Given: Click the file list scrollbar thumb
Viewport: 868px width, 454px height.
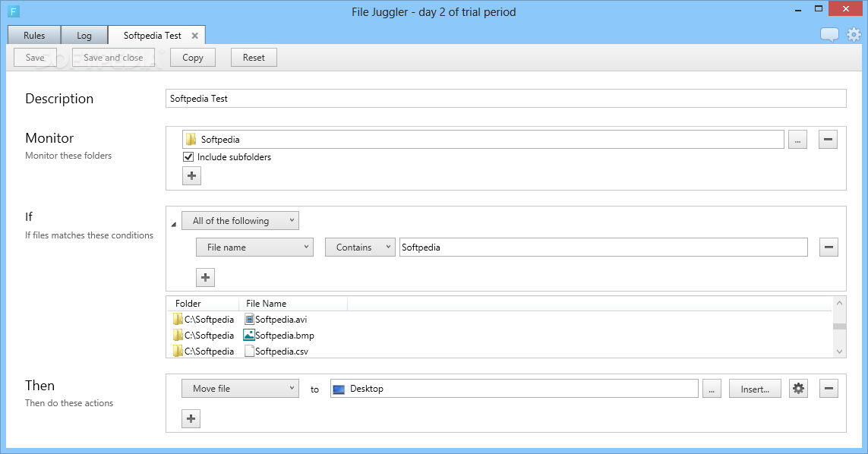Looking at the screenshot, I should click(840, 326).
